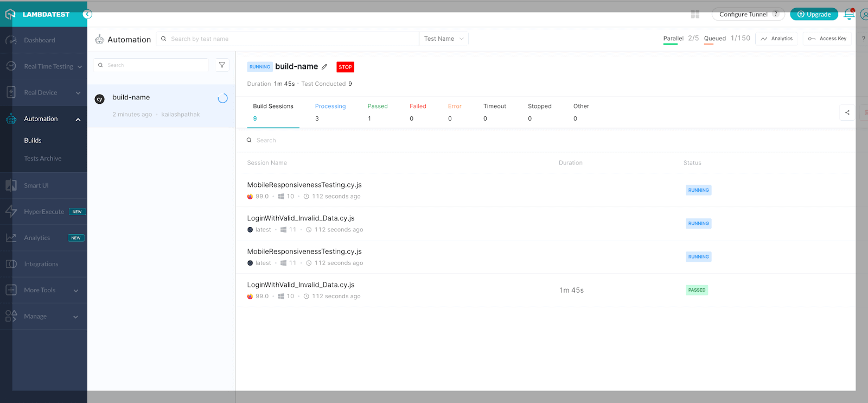Click the Integrations icon
Viewport: 868px width, 403px height.
pyautogui.click(x=11, y=264)
